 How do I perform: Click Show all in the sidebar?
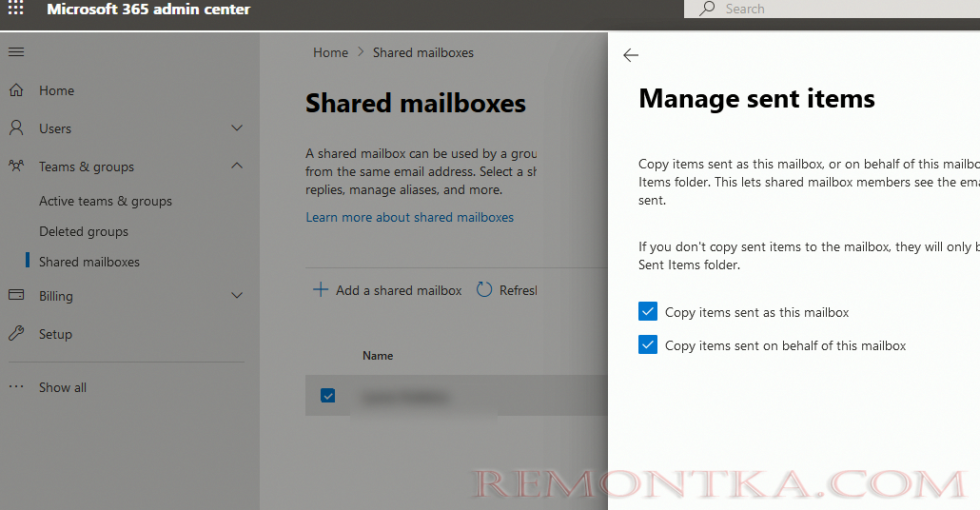[x=63, y=387]
